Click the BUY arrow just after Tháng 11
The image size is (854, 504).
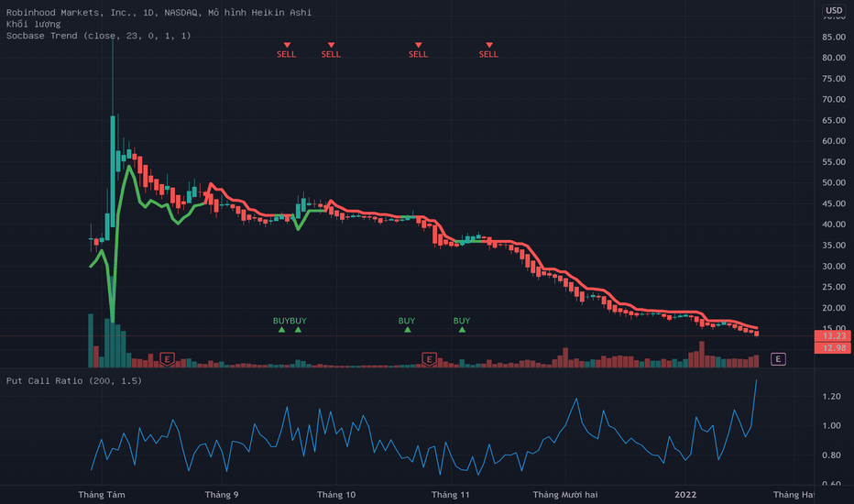pos(462,324)
